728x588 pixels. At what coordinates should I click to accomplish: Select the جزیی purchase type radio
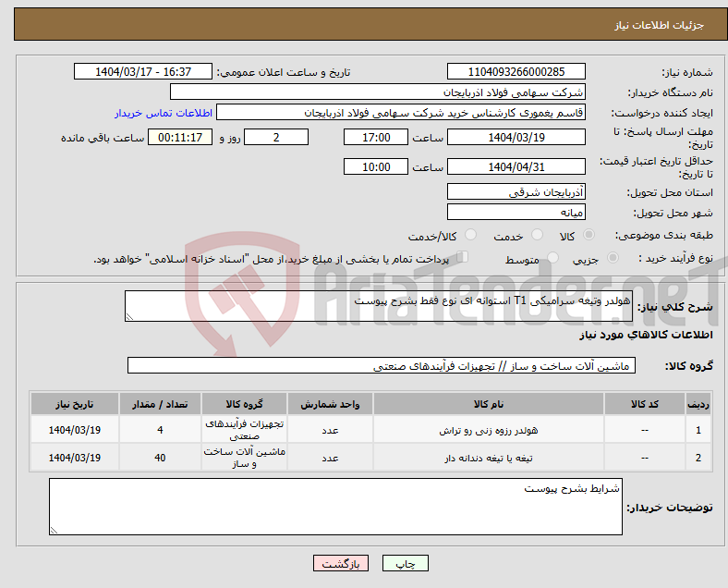[x=613, y=258]
